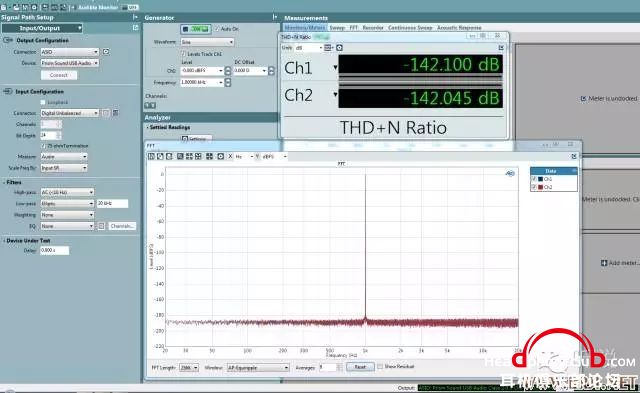
Task: Click the Reset button for FFT averages
Action: click(x=360, y=367)
